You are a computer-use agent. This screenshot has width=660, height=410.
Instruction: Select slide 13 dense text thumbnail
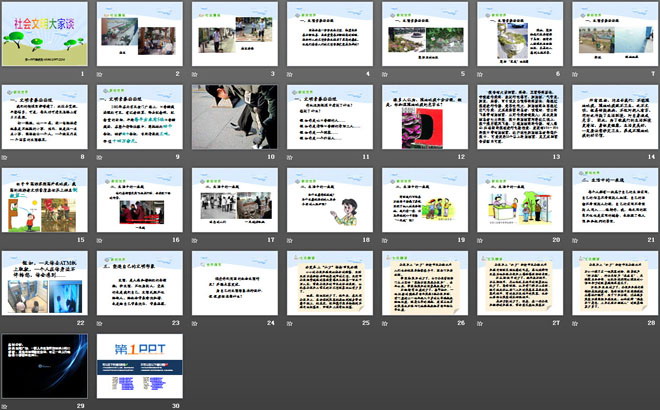pyautogui.click(x=518, y=117)
